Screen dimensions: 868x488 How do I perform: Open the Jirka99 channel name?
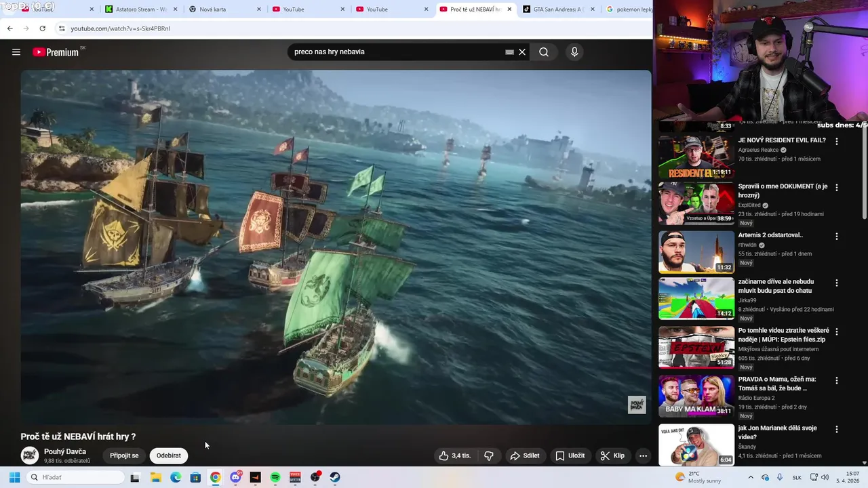[x=747, y=300]
